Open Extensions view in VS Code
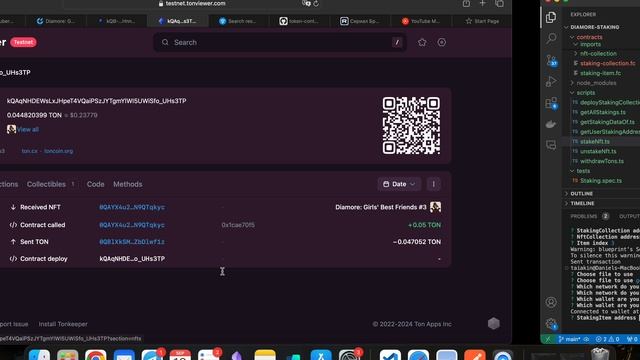 click(551, 103)
